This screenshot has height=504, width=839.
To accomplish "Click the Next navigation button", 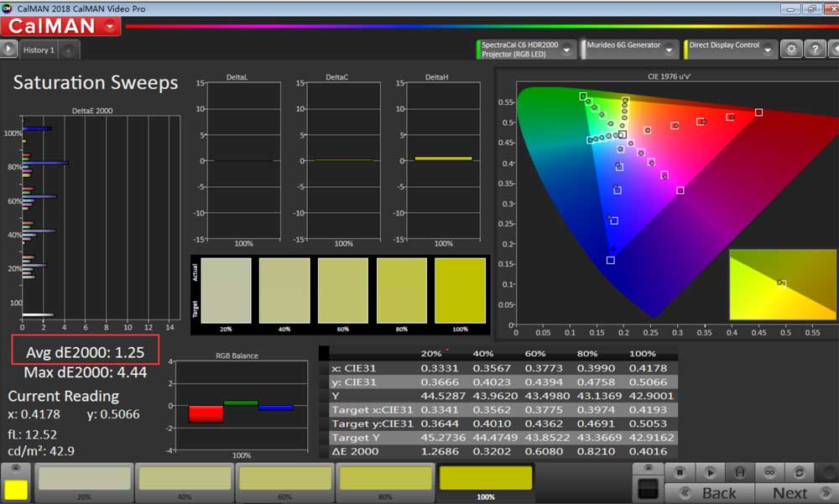I will point(789,493).
